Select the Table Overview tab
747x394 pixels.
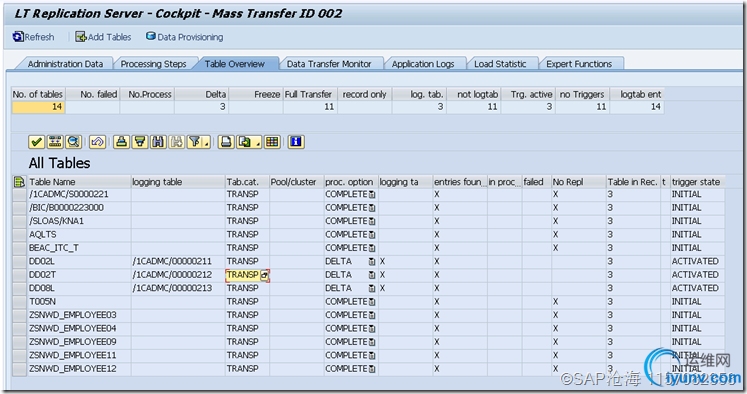[x=234, y=64]
